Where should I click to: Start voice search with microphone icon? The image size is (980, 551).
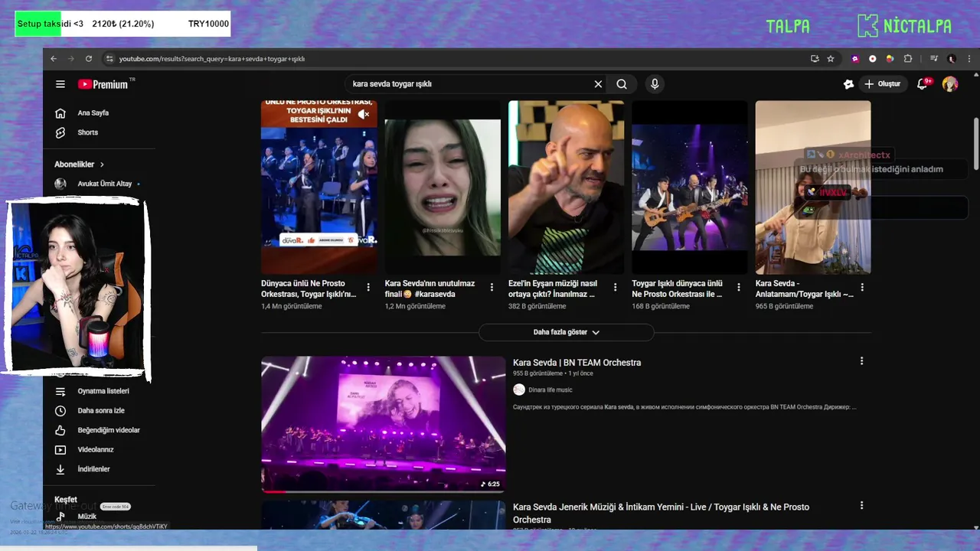[x=654, y=84]
